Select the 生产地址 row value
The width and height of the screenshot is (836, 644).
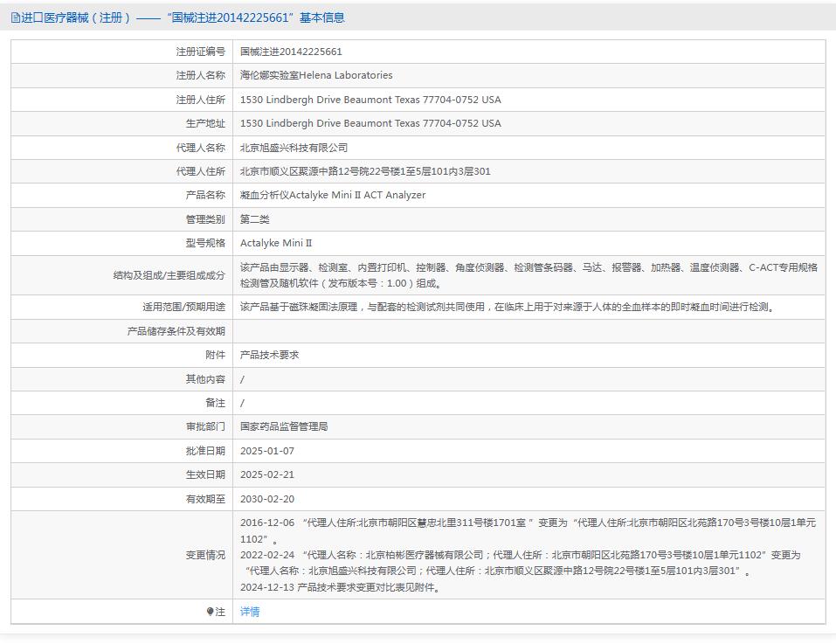(370, 123)
